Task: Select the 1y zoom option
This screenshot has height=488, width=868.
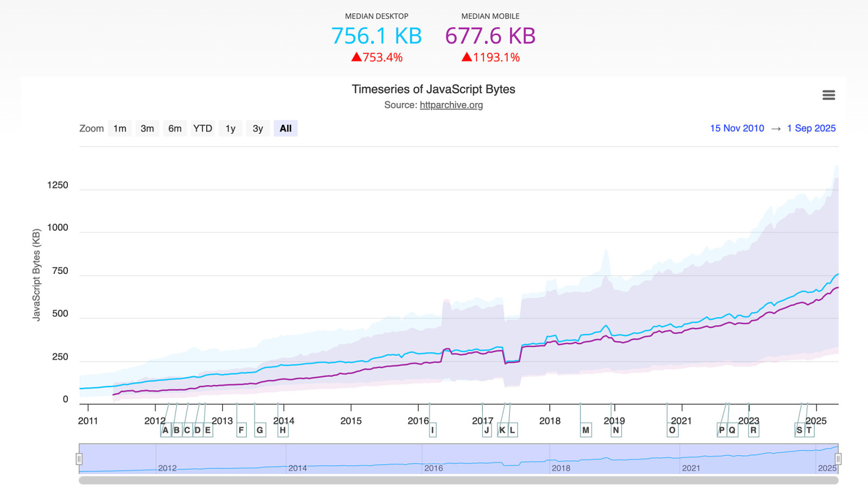Action: [231, 129]
